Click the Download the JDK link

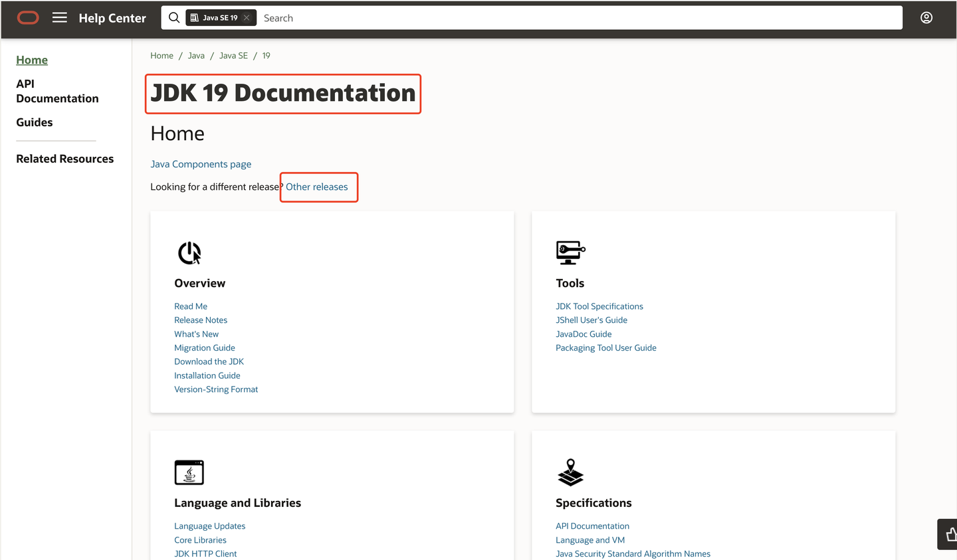point(209,361)
